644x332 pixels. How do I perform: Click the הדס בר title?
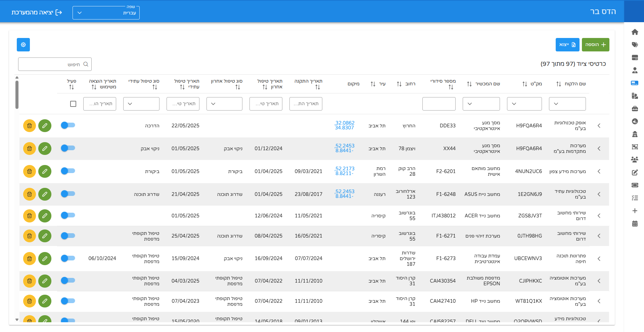[603, 11]
